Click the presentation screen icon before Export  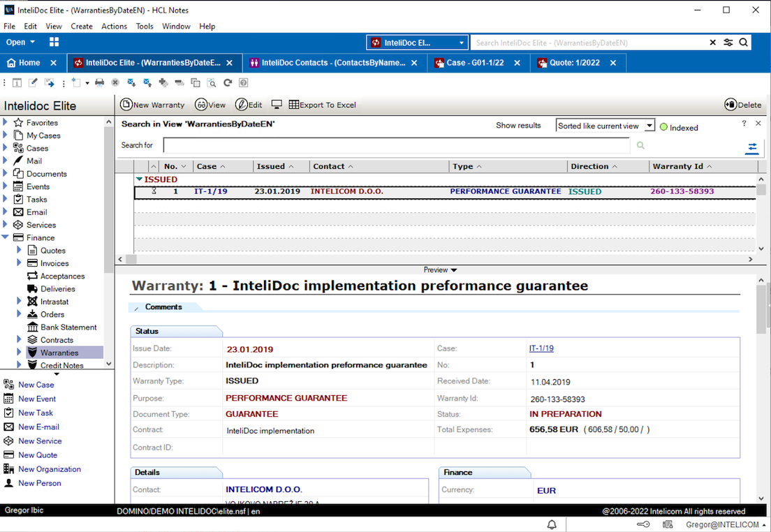pyautogui.click(x=277, y=104)
